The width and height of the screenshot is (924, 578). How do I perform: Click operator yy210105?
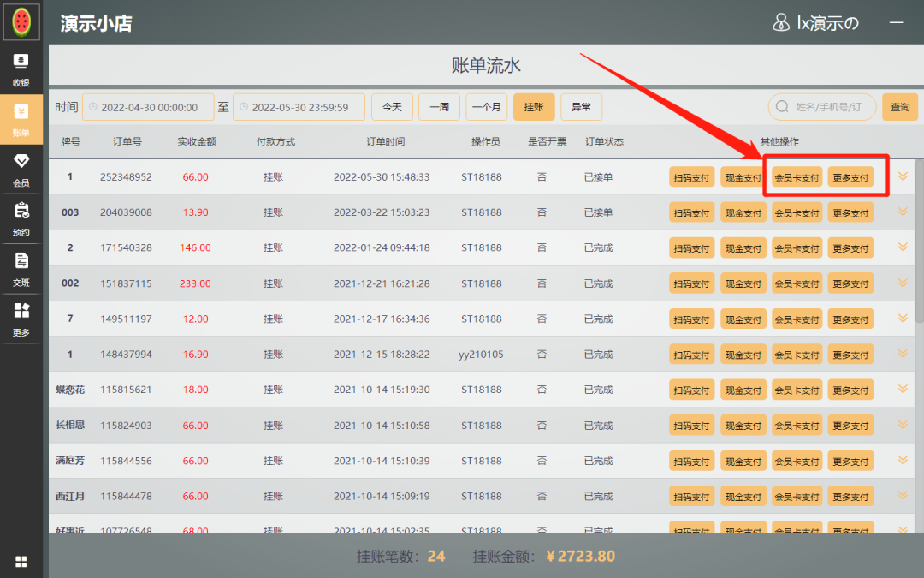pos(482,355)
